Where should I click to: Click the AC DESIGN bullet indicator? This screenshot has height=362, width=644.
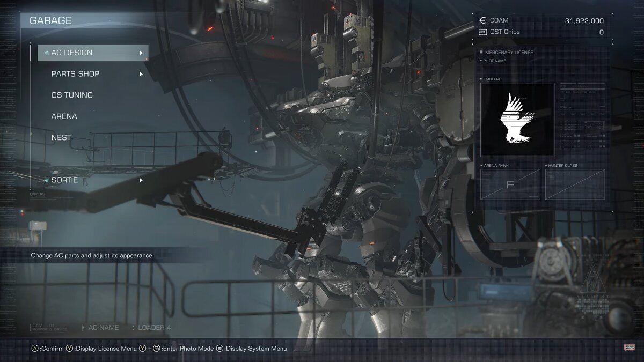click(47, 53)
